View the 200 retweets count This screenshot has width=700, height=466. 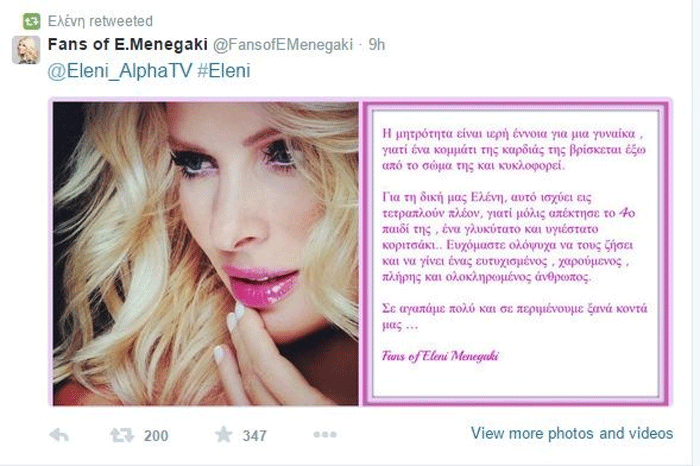(x=156, y=436)
